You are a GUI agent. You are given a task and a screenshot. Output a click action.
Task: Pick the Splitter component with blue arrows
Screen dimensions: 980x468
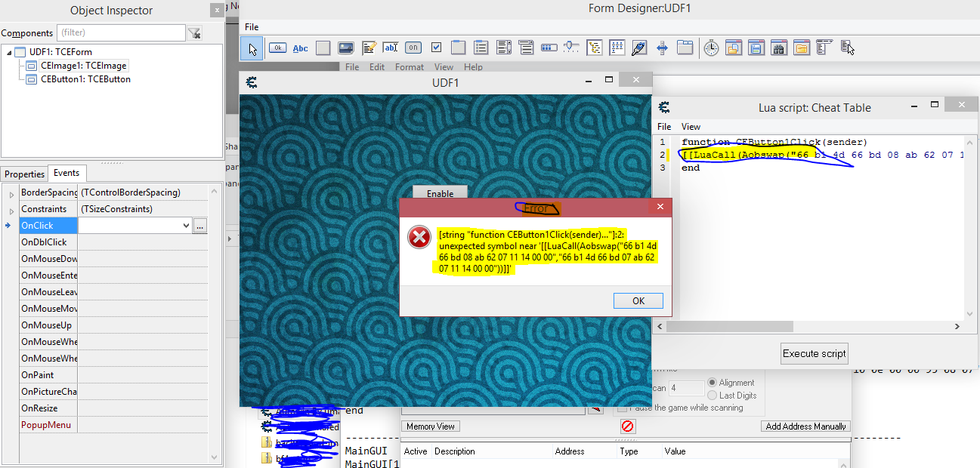point(662,48)
